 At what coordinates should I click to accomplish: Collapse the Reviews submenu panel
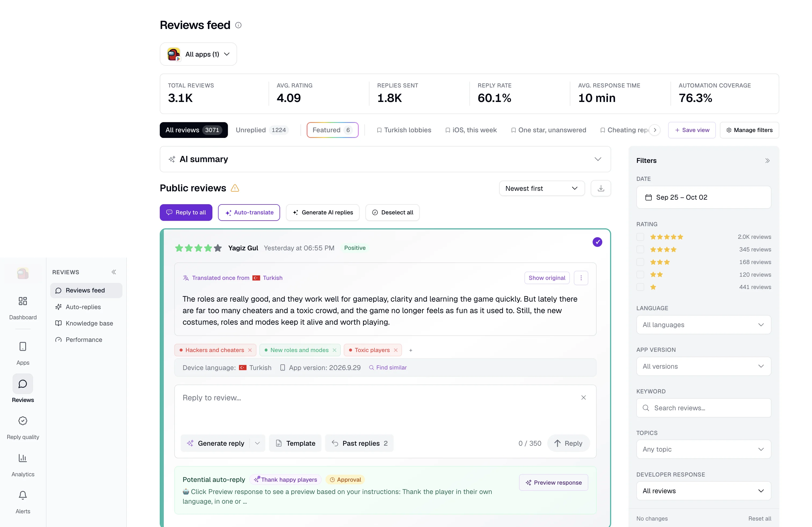tap(114, 272)
